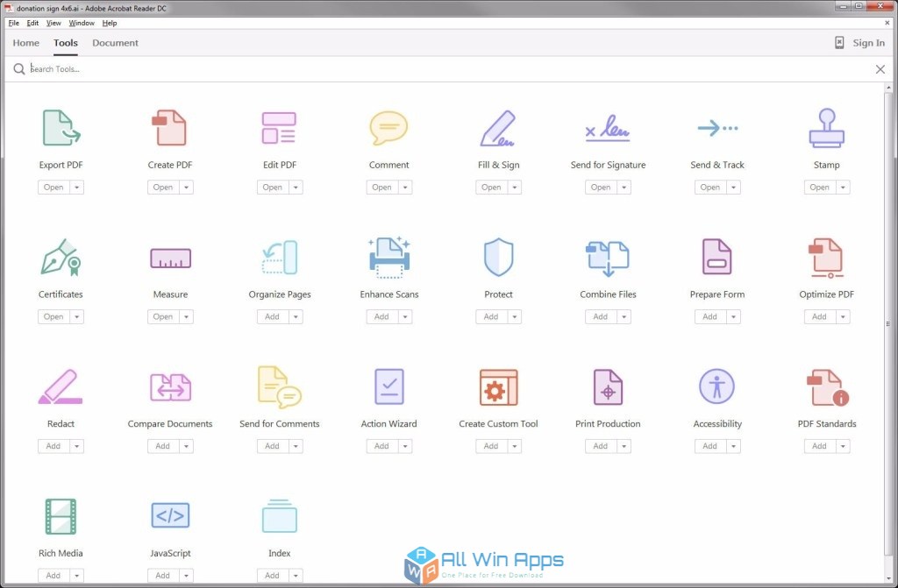Select the Print Production icon
The height and width of the screenshot is (588, 898).
608,387
